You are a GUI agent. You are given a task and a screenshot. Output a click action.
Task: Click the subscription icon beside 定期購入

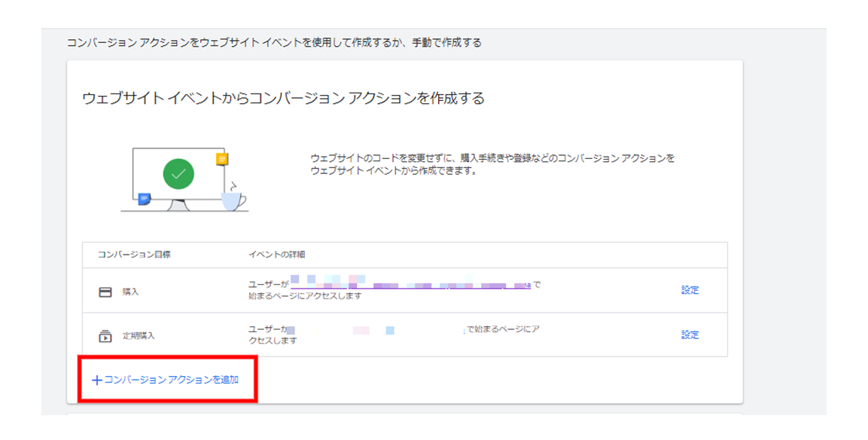click(105, 336)
